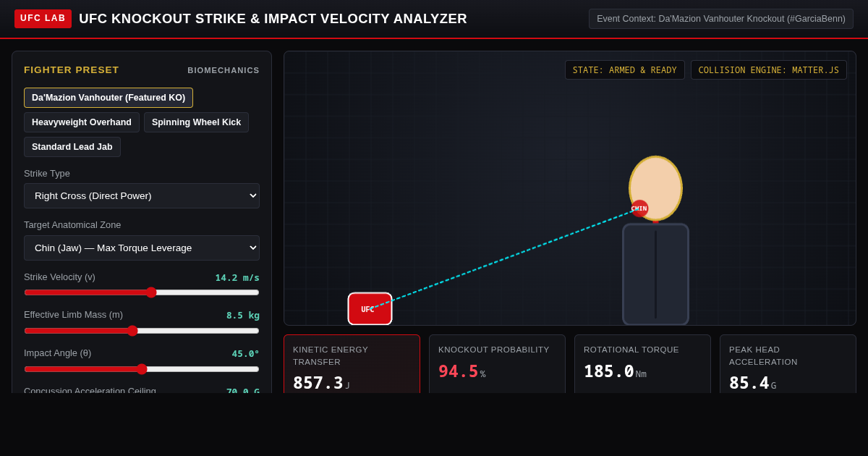Click the 14.2 m/s velocity value
Viewport: 868px width, 456px height.
pos(237,277)
